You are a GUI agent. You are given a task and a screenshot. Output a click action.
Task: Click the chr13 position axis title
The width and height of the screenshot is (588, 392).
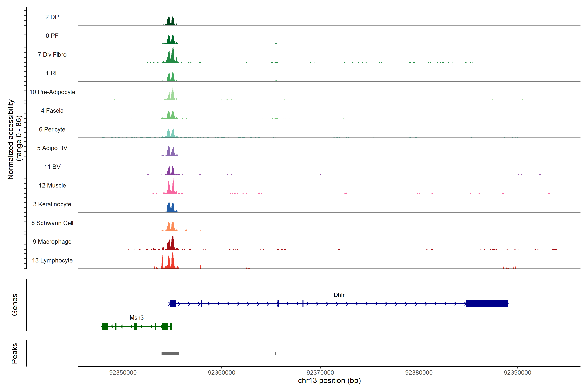[329, 381]
